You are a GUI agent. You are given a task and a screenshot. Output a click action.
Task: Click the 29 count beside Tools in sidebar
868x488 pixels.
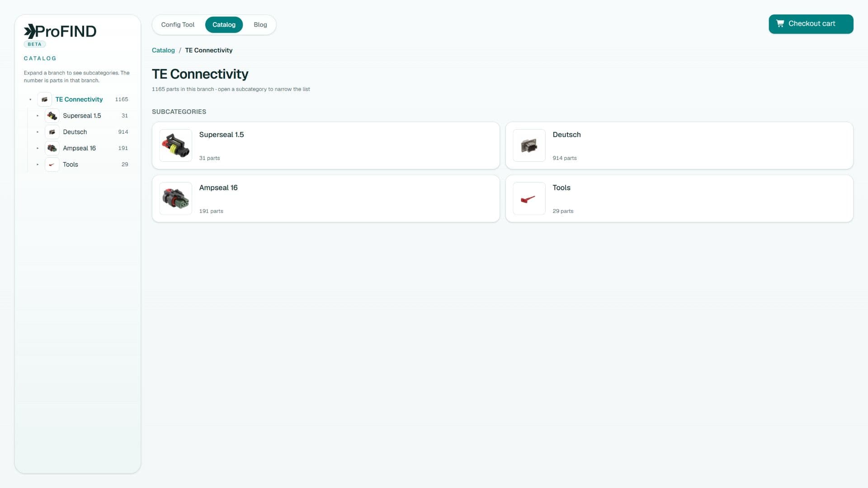tap(125, 164)
